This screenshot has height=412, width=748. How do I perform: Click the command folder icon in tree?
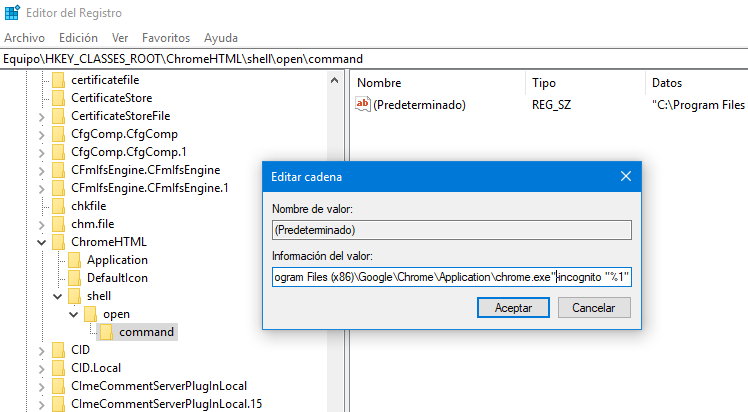[106, 332]
